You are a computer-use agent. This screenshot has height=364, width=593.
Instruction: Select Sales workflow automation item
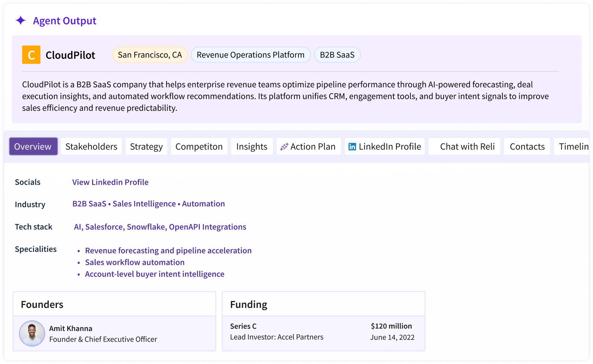coord(135,262)
